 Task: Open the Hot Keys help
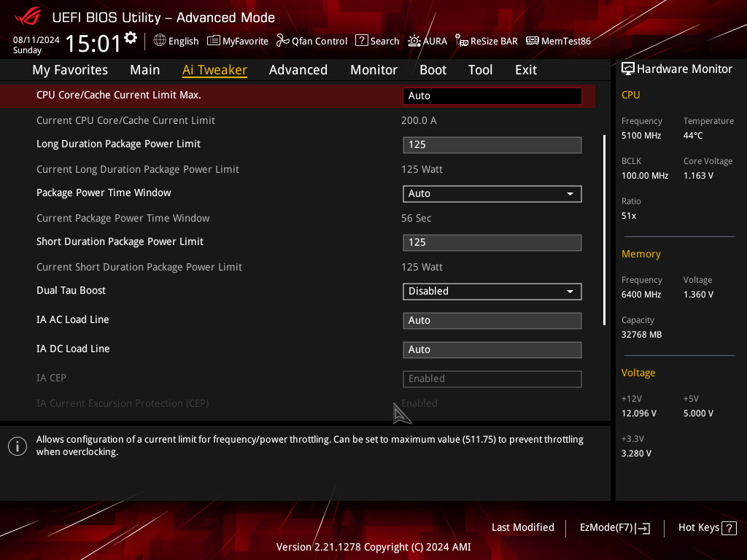click(707, 528)
